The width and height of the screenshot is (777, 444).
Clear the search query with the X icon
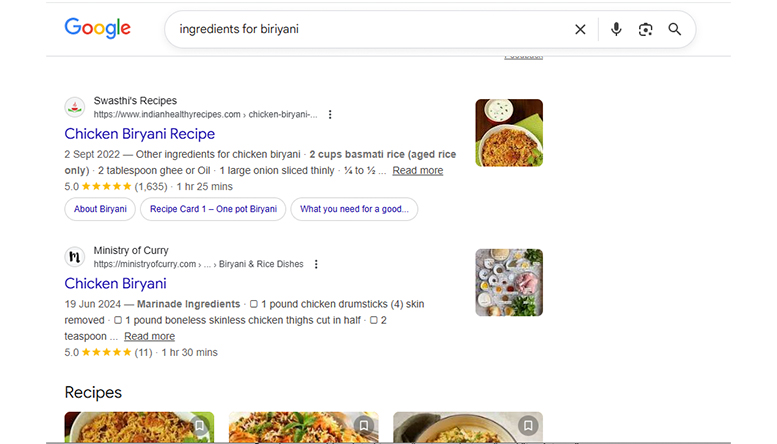(580, 29)
